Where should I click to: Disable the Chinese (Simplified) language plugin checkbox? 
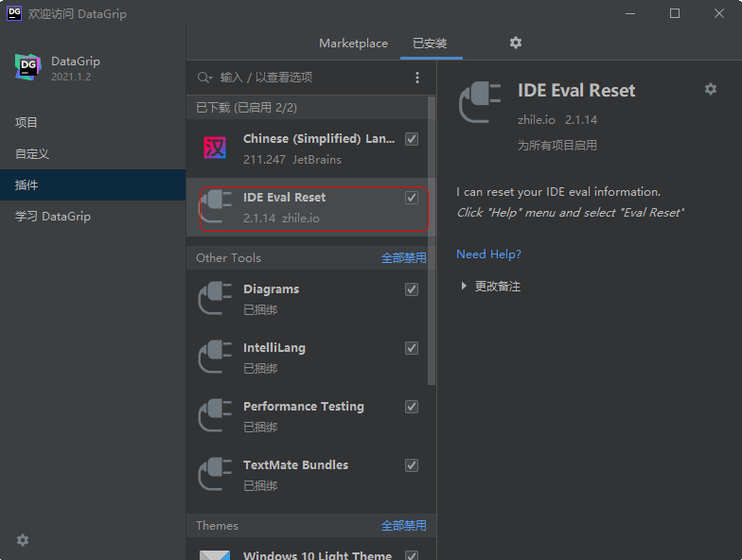(412, 139)
